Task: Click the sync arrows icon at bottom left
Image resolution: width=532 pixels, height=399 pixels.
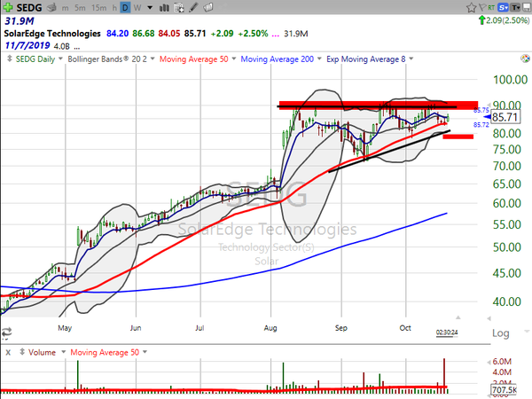Action: pos(6,332)
